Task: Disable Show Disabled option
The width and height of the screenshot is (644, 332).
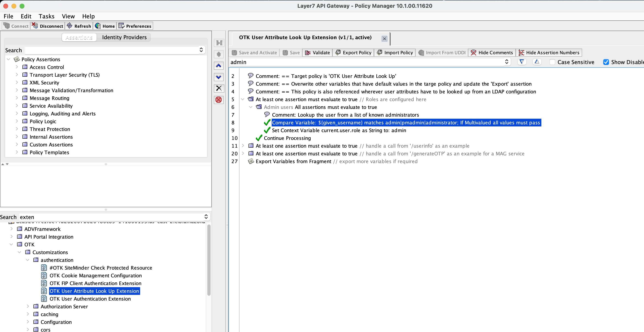Action: pos(606,62)
